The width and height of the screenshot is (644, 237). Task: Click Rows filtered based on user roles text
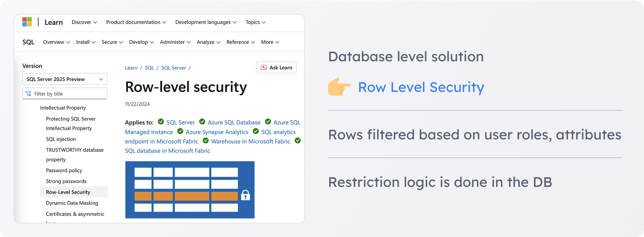475,135
